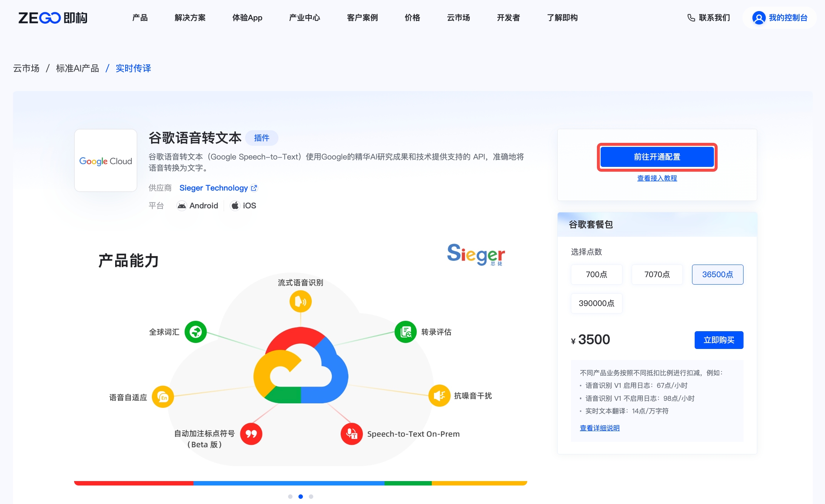Click the 选择点数 label

586,252
